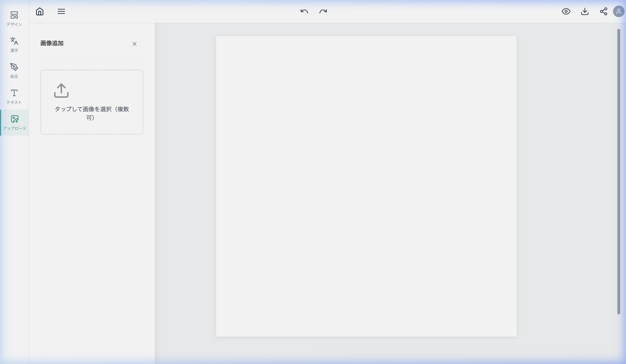The width and height of the screenshot is (626, 364).
Task: Switch to the 画像追加 panel heading tab
Action: tap(51, 43)
